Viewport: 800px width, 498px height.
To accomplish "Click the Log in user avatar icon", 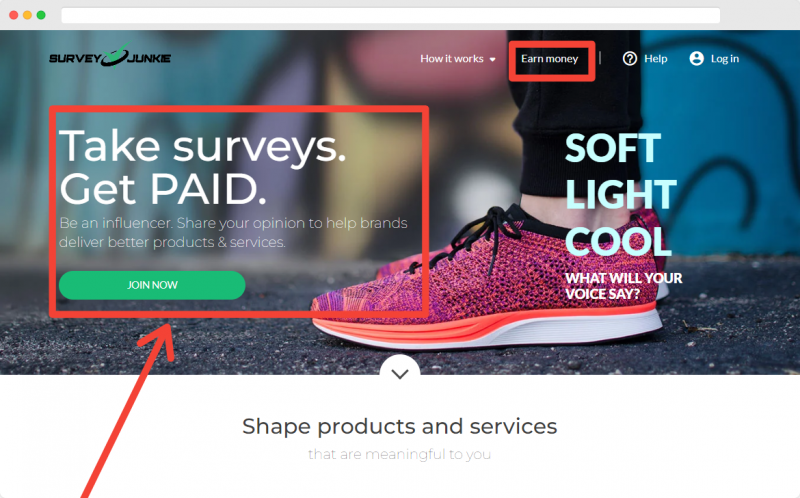I will tap(696, 59).
